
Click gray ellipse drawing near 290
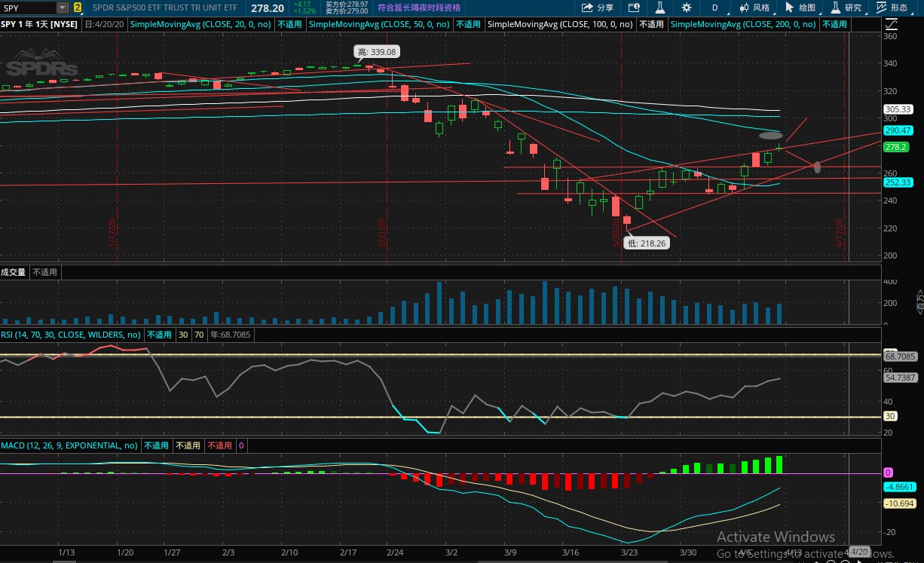pyautogui.click(x=770, y=136)
